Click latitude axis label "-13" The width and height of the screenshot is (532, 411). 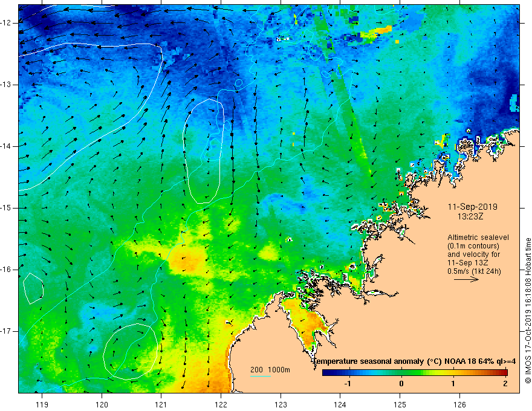tap(6, 85)
